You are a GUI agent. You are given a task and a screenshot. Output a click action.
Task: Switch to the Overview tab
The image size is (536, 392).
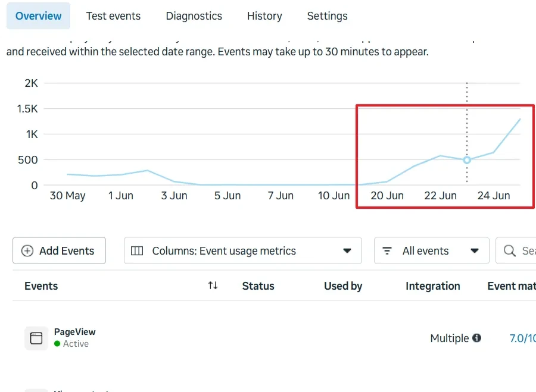(x=38, y=15)
